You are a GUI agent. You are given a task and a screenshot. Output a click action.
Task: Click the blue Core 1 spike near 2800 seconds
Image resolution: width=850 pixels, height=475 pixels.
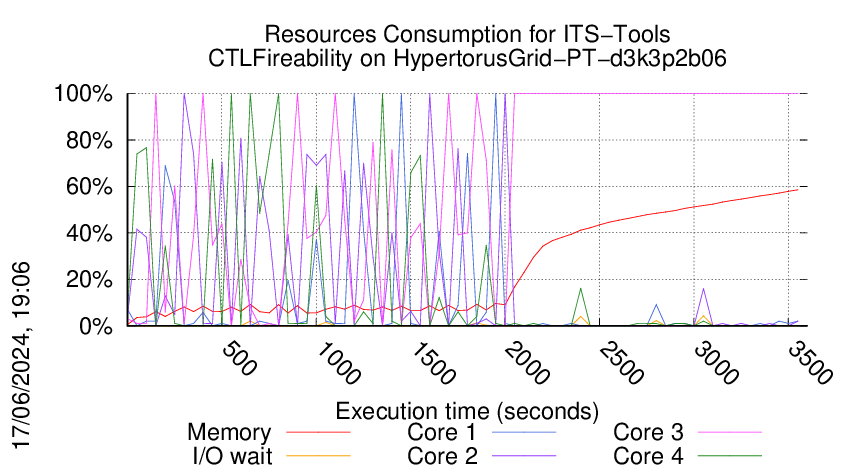[656, 305]
